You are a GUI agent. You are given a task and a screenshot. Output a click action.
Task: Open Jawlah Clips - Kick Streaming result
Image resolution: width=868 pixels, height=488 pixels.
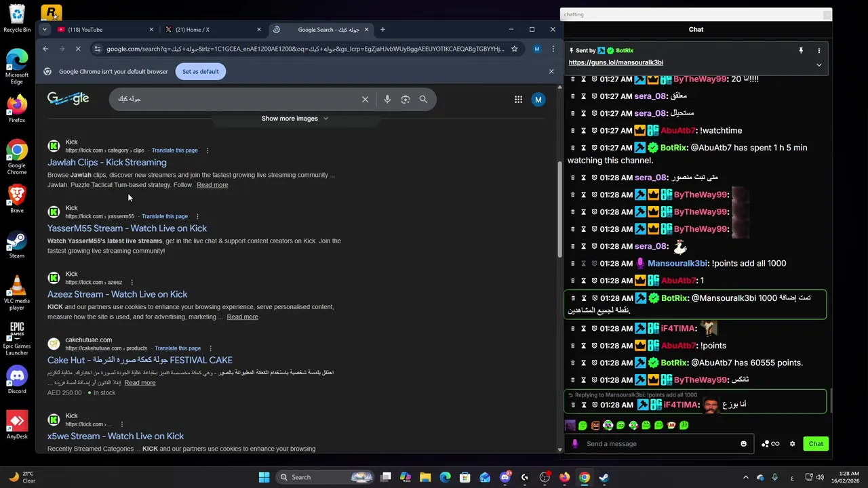pos(107,163)
